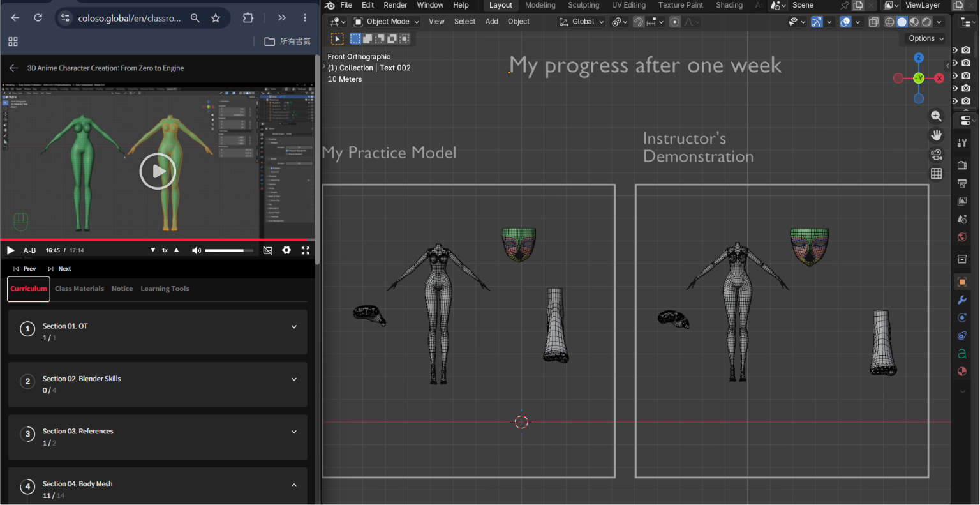Hide the first object with its eye icon
This screenshot has height=505, width=980.
[955, 50]
